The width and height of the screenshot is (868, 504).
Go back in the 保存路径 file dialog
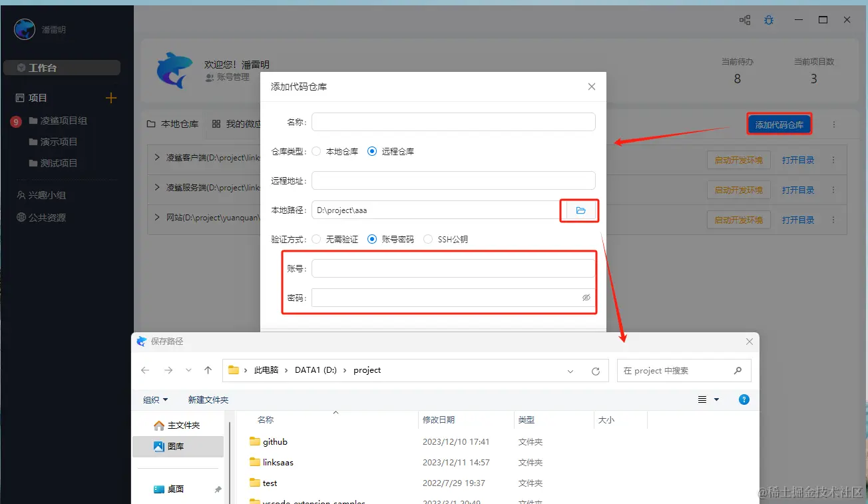[146, 370]
